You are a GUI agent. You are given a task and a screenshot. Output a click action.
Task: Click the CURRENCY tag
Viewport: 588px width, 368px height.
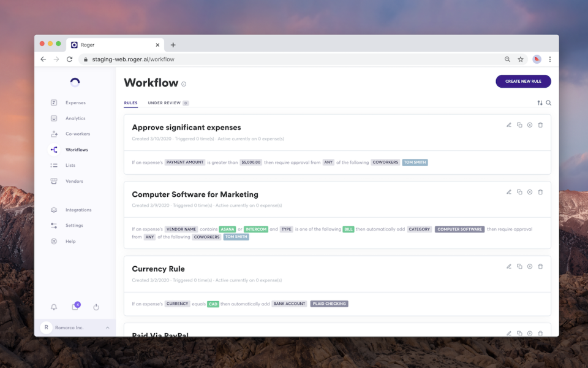178,304
